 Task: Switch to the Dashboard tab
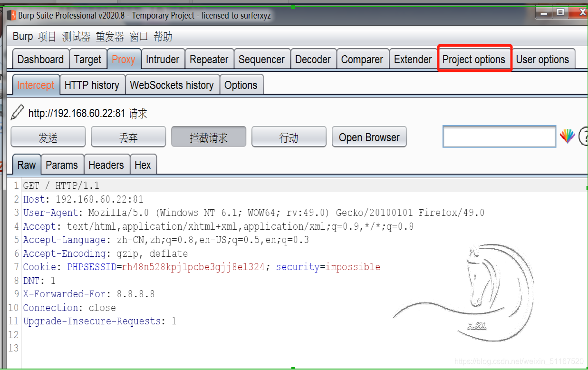pyautogui.click(x=40, y=59)
